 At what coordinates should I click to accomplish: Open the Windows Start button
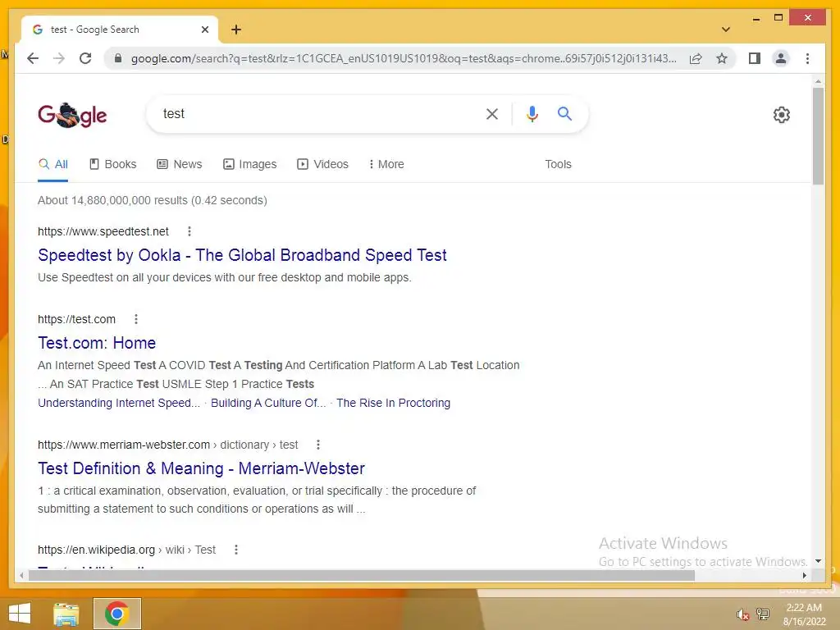[20, 614]
